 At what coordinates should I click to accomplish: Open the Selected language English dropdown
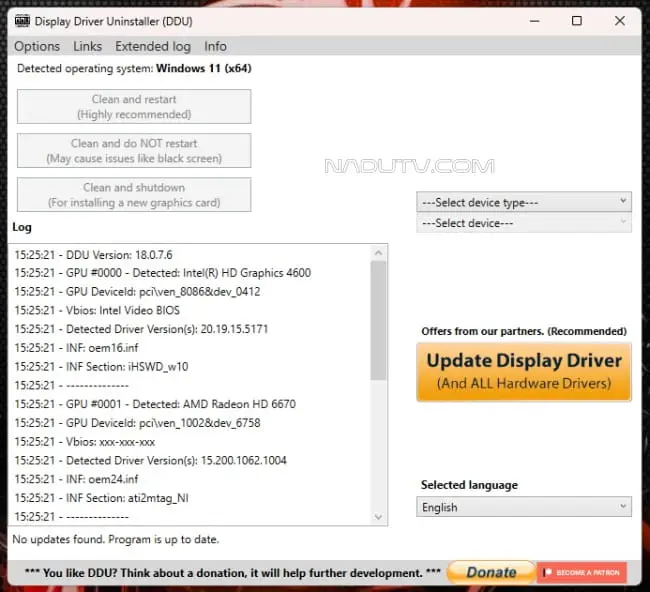coord(524,507)
